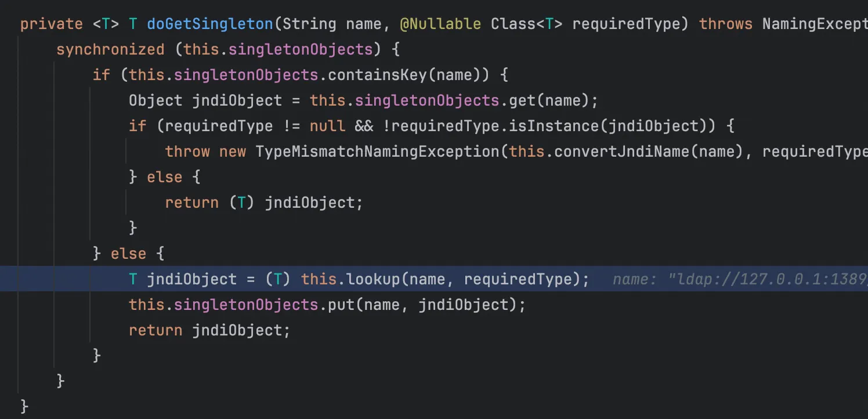Image resolution: width=868 pixels, height=419 pixels.
Task: Click the Object type in jndiObject declaration
Action: [x=155, y=100]
